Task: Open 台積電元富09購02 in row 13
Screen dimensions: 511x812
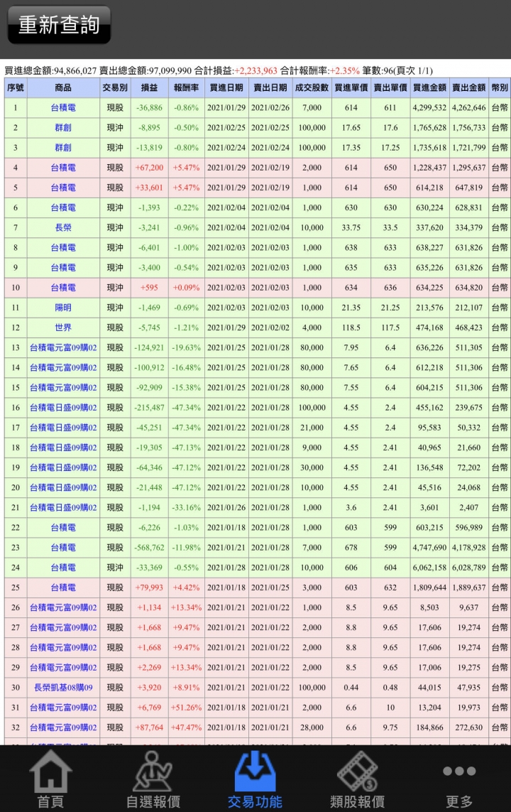Action: tap(63, 347)
